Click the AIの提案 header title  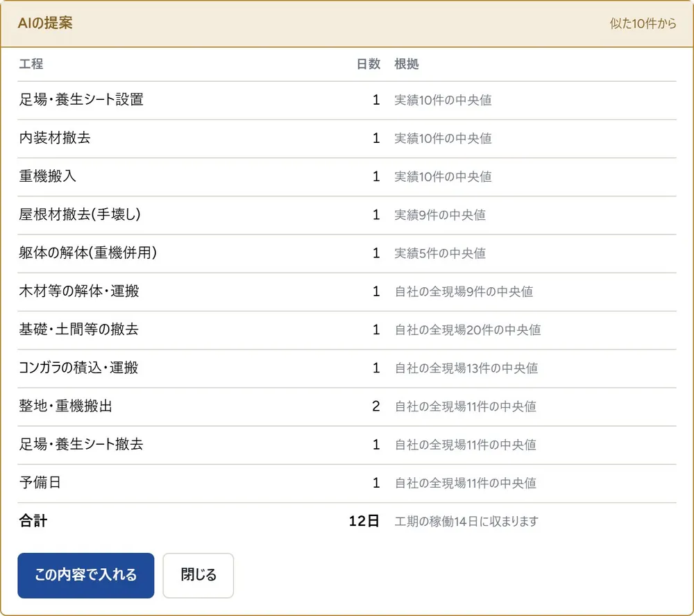click(x=45, y=23)
